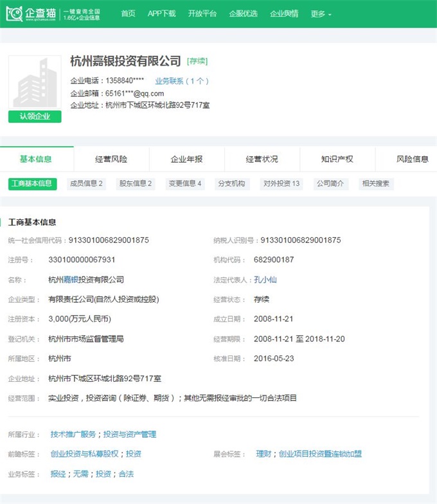The height and width of the screenshot is (504, 437).
Task: Click the 理财 exhibition tag
Action: click(263, 454)
